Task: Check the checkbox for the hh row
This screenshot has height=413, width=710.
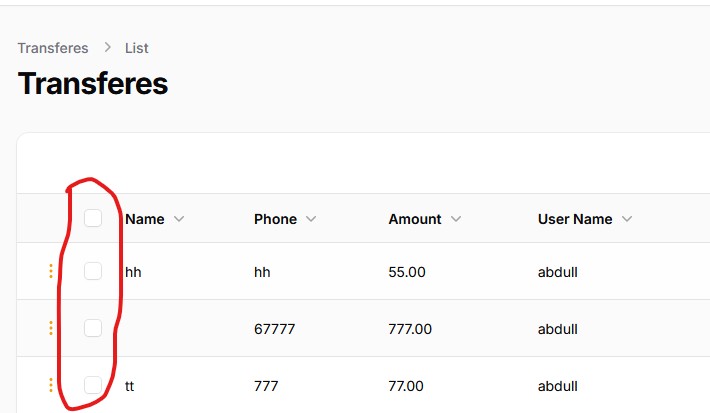Action: click(93, 271)
